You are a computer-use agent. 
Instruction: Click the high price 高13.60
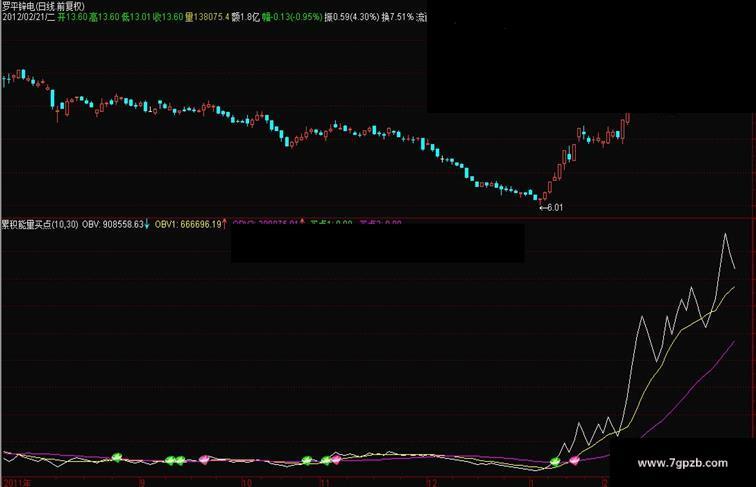pos(104,17)
